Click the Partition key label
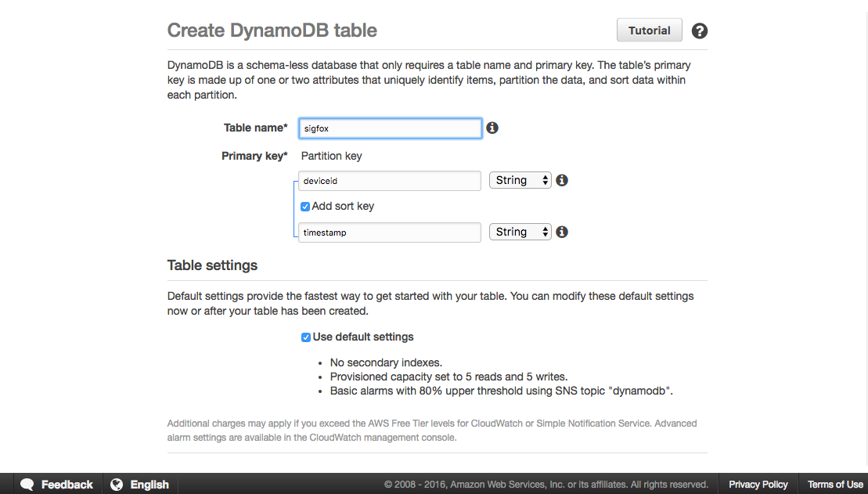The height and width of the screenshot is (494, 868). [x=332, y=156]
